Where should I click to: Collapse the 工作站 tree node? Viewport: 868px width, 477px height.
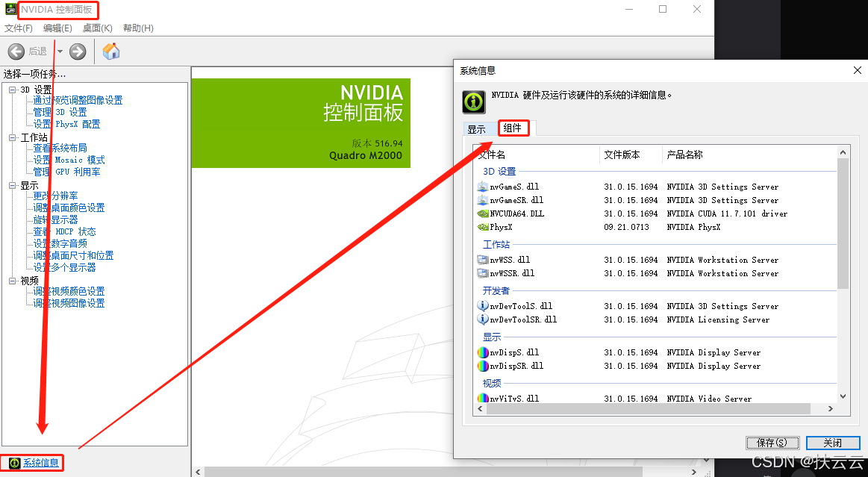13,137
